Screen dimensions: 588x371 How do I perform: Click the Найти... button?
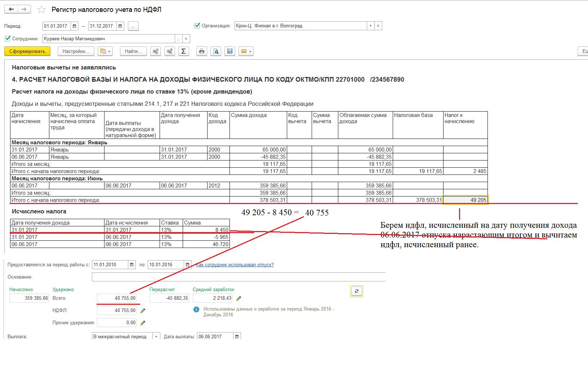tap(133, 51)
